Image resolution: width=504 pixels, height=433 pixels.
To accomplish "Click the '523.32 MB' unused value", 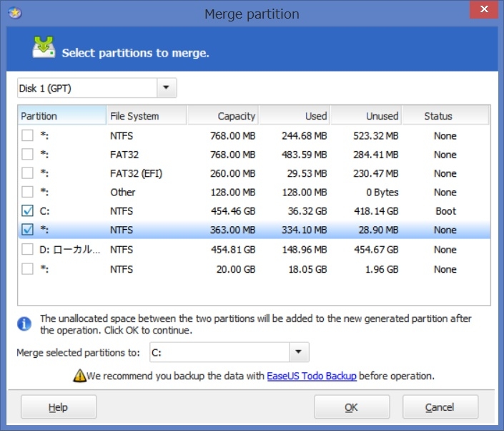I will point(376,136).
